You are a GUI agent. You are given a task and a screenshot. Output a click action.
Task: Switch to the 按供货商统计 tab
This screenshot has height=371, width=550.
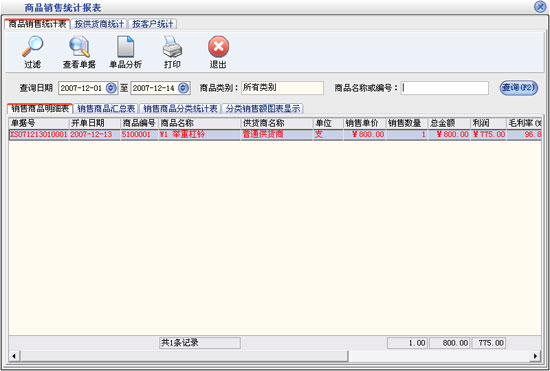[99, 24]
